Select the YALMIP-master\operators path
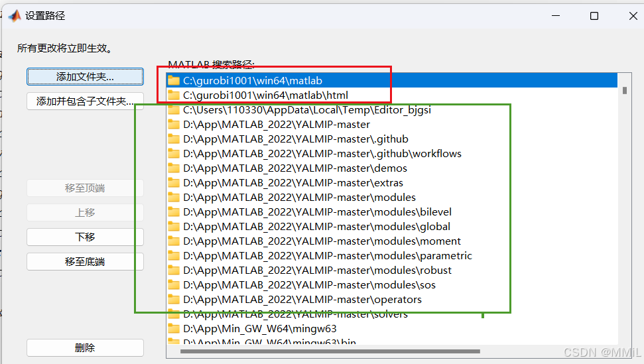This screenshot has width=644, height=364. click(x=302, y=299)
